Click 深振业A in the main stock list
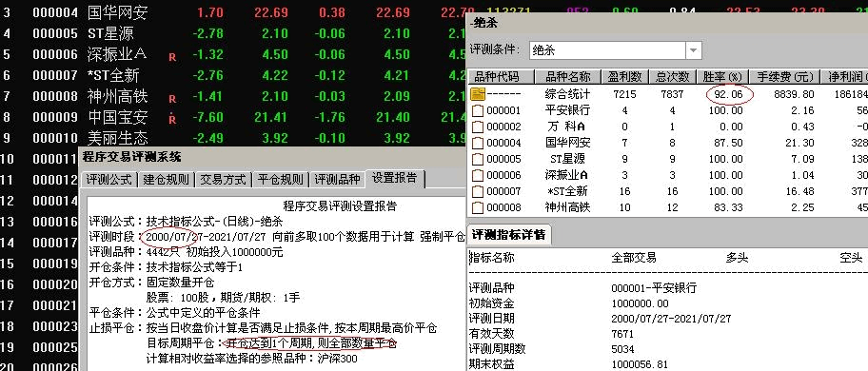 click(117, 54)
